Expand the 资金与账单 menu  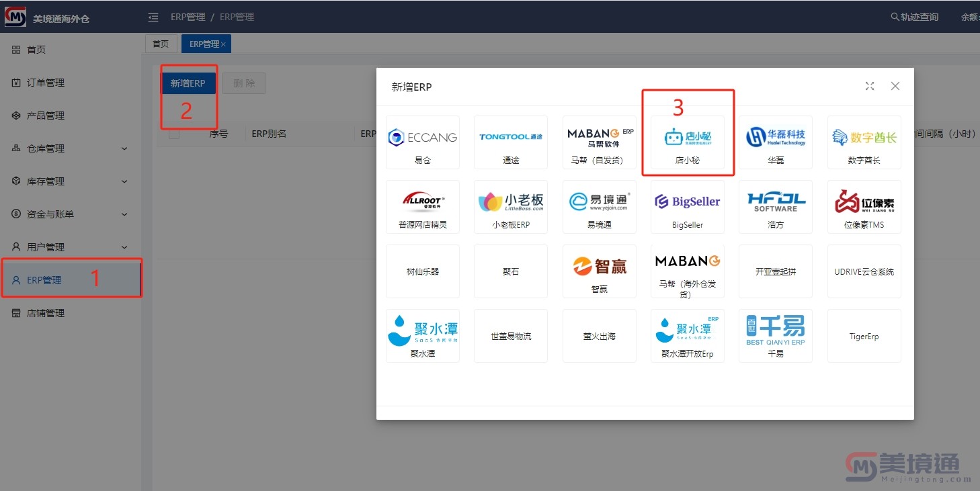pos(71,214)
